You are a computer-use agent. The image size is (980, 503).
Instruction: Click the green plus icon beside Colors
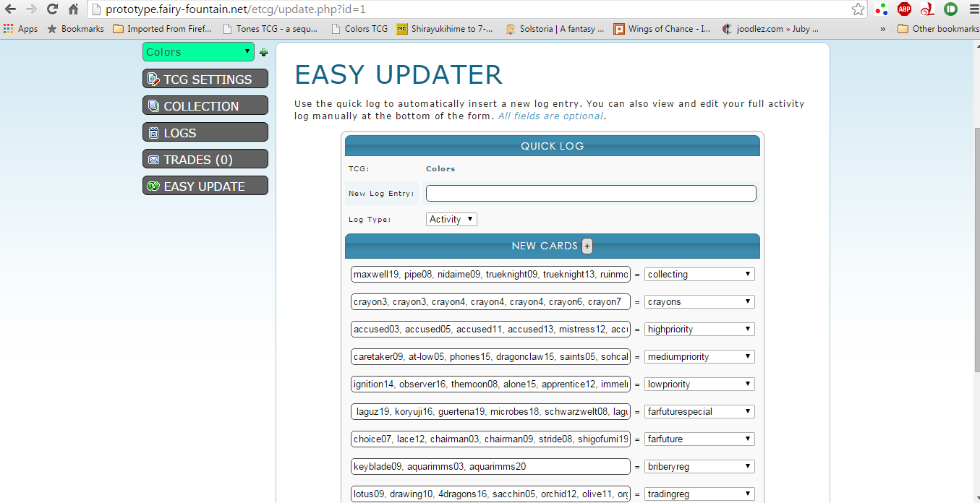click(263, 53)
